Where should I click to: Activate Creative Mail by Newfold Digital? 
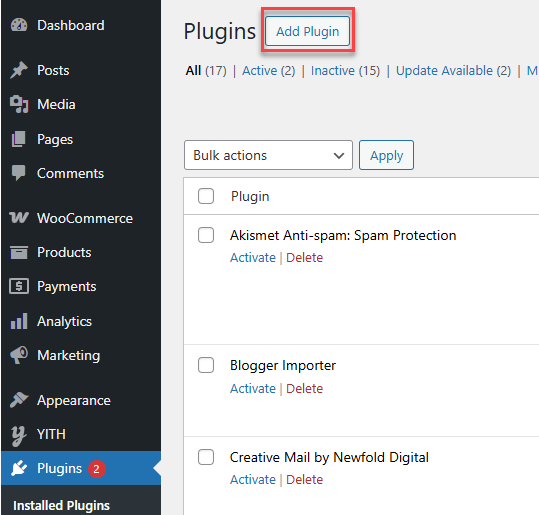(x=253, y=480)
